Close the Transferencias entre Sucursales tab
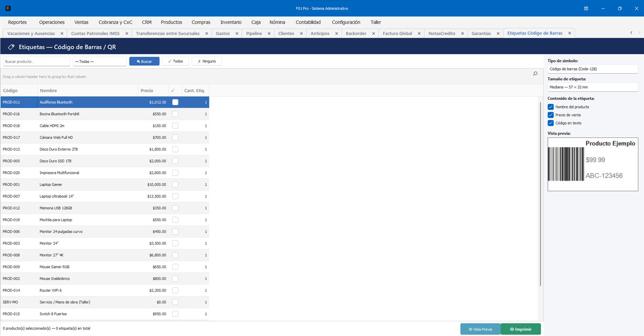 pyautogui.click(x=206, y=33)
